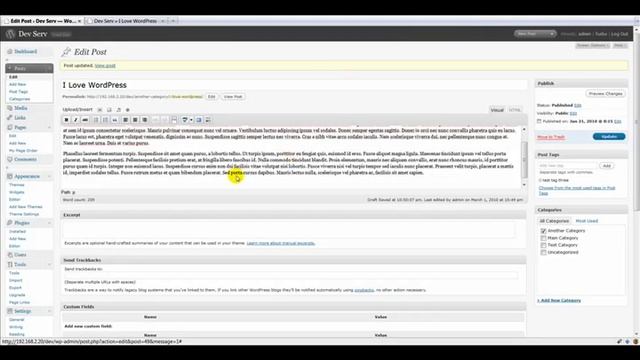Align text left in editor
This screenshot has width=640, height=360.
pos(126,120)
